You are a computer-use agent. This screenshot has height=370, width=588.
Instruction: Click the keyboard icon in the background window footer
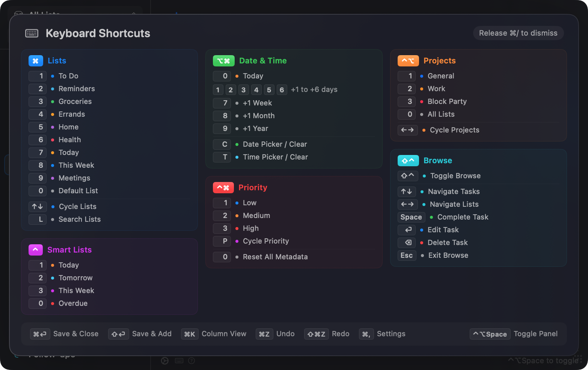tap(179, 361)
